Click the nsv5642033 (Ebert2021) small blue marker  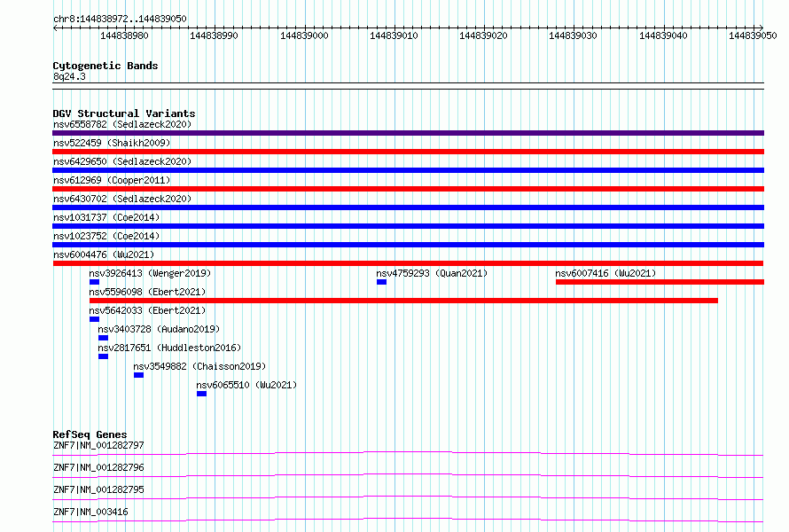94,319
